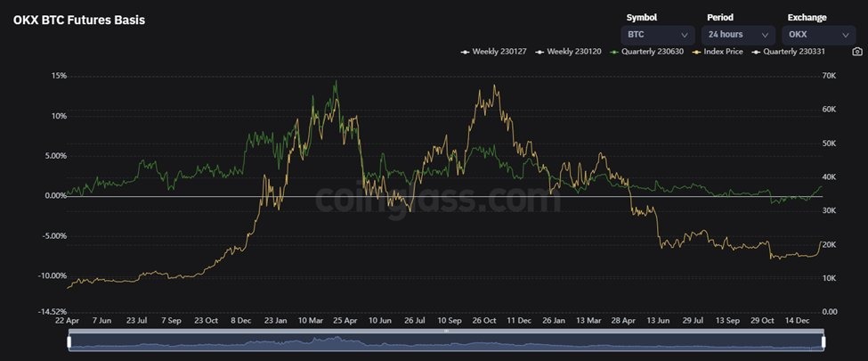Screen dimensions: 868x361
Task: Toggle Index Price legend series
Action: point(718,52)
